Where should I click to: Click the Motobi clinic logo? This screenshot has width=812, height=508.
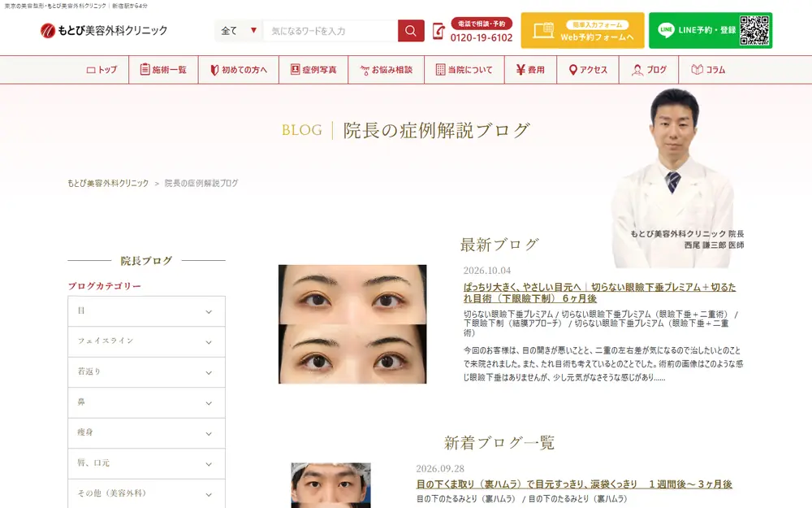pyautogui.click(x=104, y=31)
